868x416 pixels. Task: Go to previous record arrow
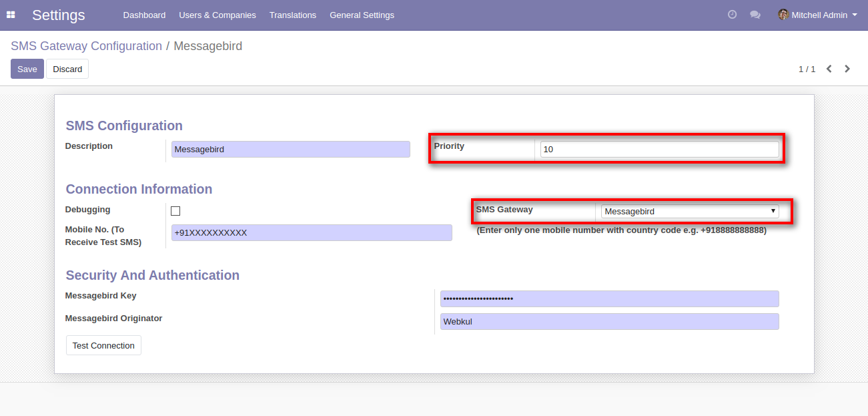point(829,69)
